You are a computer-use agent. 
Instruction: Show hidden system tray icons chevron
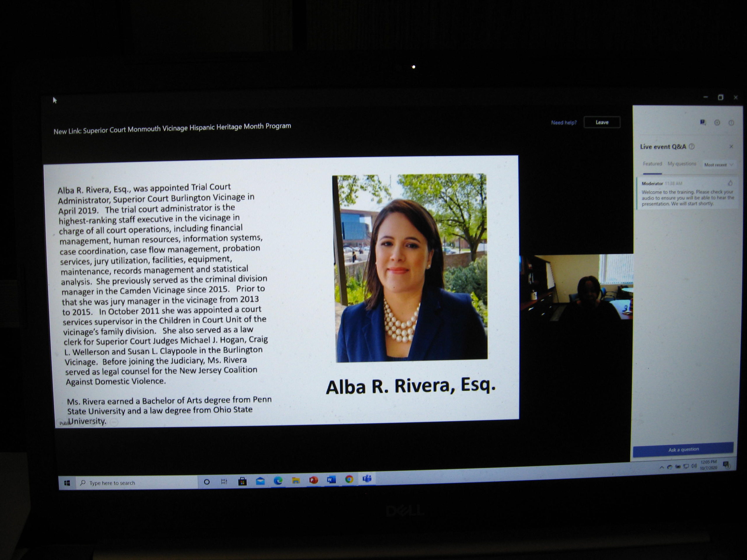(x=661, y=468)
